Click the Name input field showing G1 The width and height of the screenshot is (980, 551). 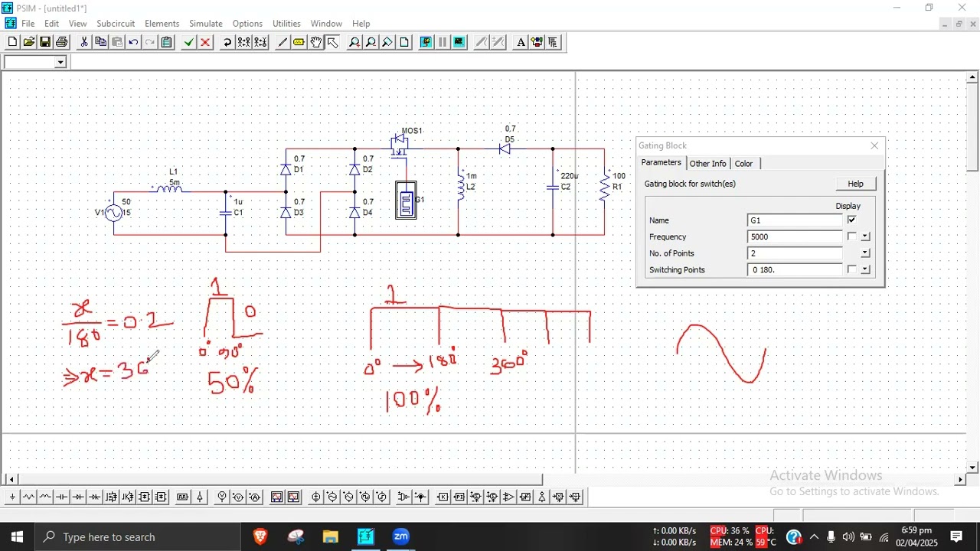pyautogui.click(x=795, y=220)
